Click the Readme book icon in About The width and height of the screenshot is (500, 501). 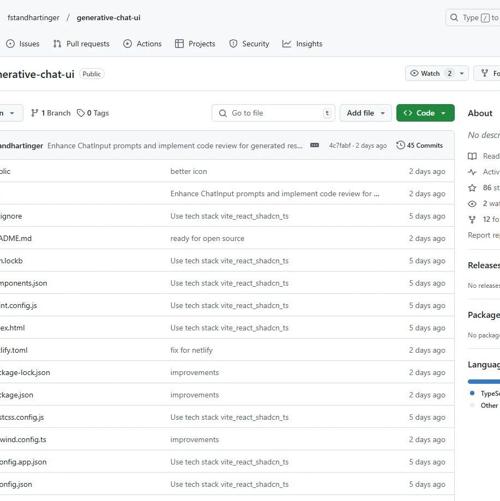click(472, 156)
